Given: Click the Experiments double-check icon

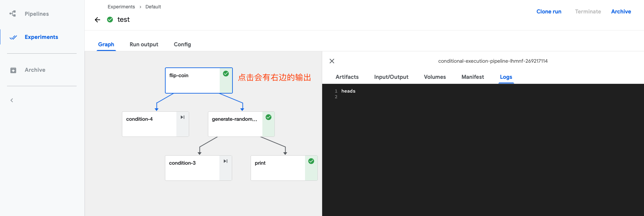Looking at the screenshot, I should click(x=13, y=37).
